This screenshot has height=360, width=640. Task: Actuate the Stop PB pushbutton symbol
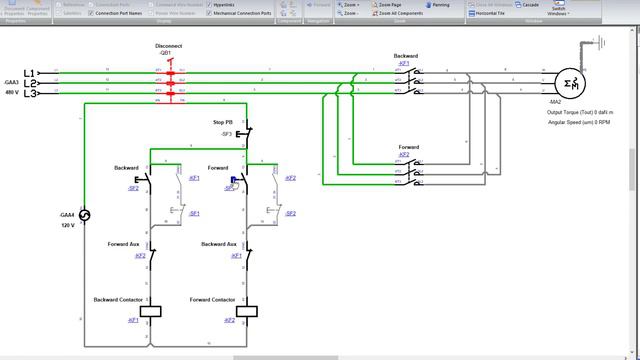click(245, 133)
